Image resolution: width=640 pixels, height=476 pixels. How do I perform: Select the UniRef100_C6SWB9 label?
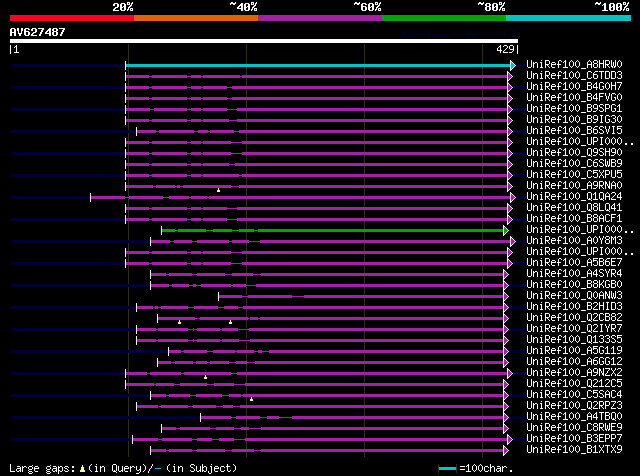pyautogui.click(x=574, y=164)
